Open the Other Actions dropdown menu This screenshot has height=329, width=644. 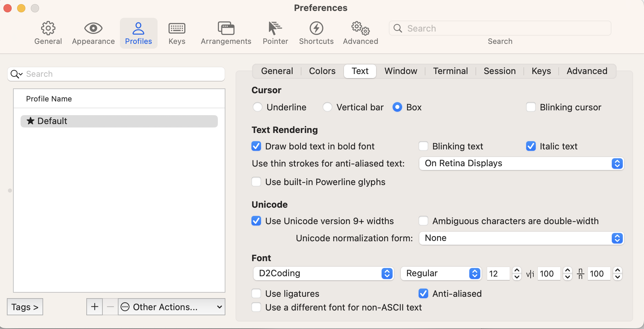[172, 307]
